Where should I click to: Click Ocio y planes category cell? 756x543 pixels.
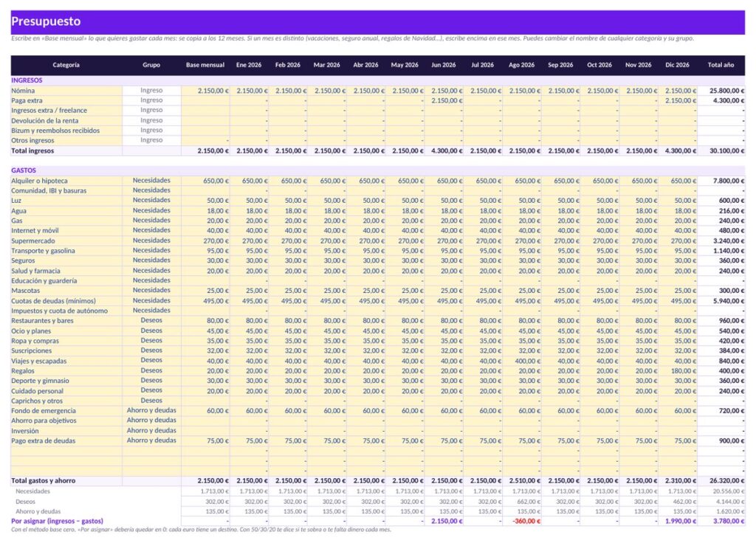click(66, 331)
